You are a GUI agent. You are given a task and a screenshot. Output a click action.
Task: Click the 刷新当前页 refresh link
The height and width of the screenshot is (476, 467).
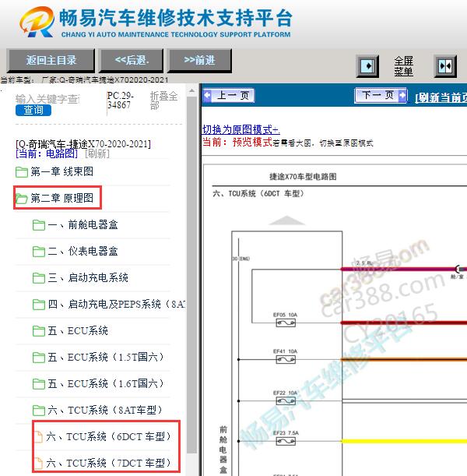[441, 97]
